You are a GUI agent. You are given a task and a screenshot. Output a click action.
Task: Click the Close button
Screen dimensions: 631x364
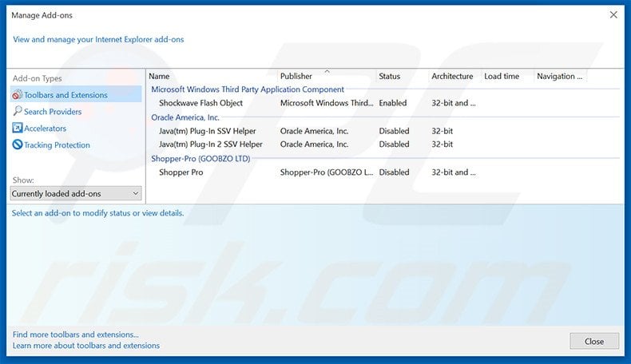tap(594, 341)
